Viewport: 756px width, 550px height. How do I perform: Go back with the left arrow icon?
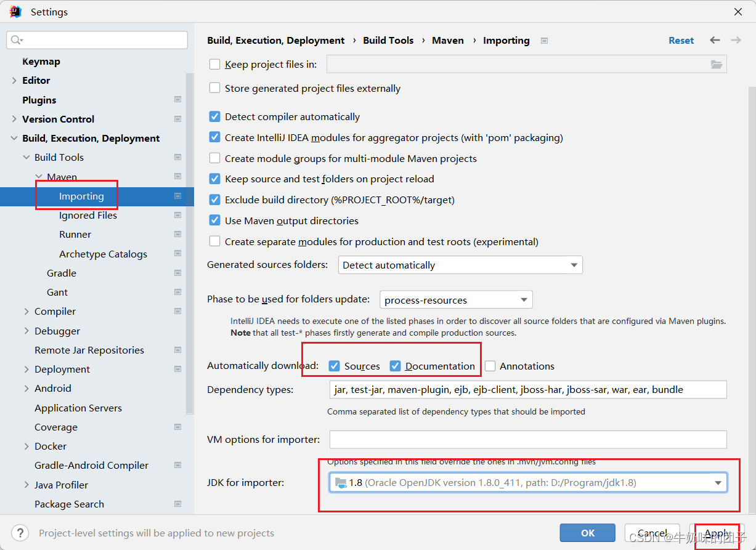(x=715, y=40)
